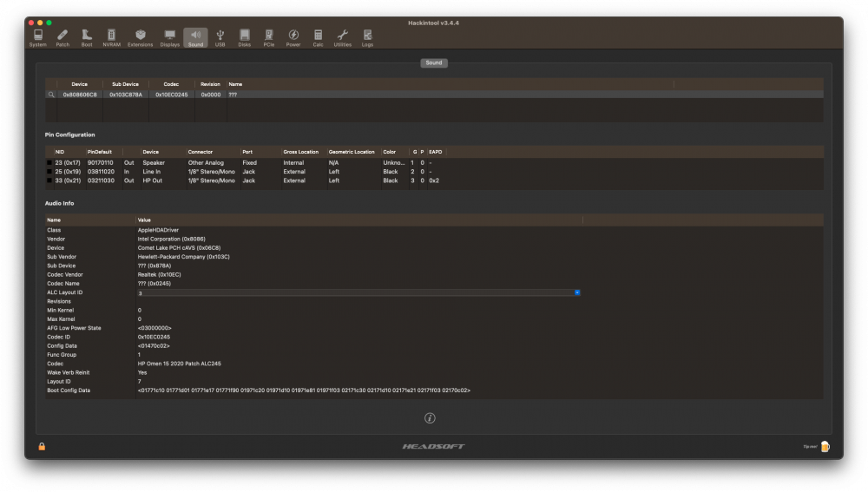Select PinDefault value 03211030
868x492 pixels.
[101, 181]
